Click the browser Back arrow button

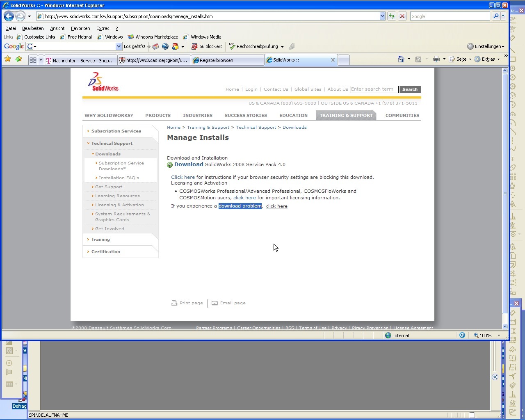9,16
